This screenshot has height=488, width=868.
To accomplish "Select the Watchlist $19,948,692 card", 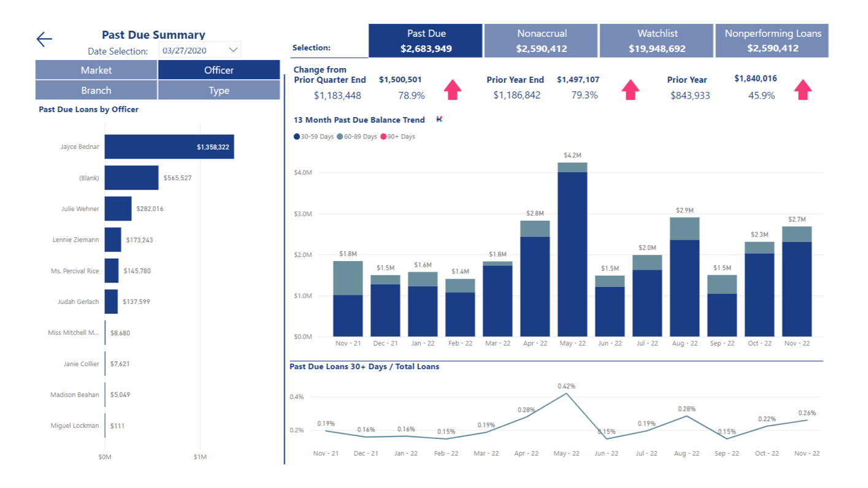I will click(656, 40).
